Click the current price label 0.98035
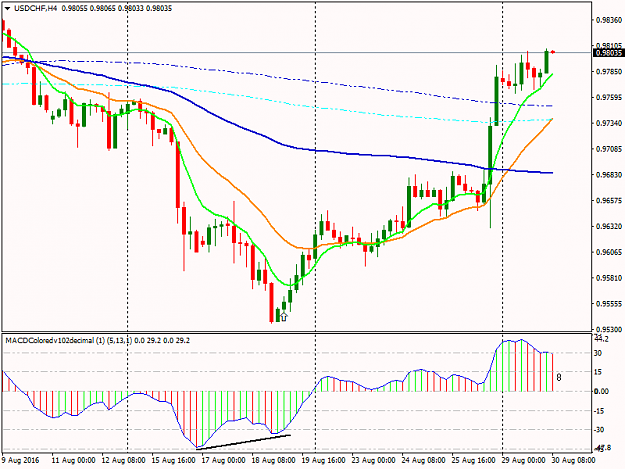 click(608, 53)
